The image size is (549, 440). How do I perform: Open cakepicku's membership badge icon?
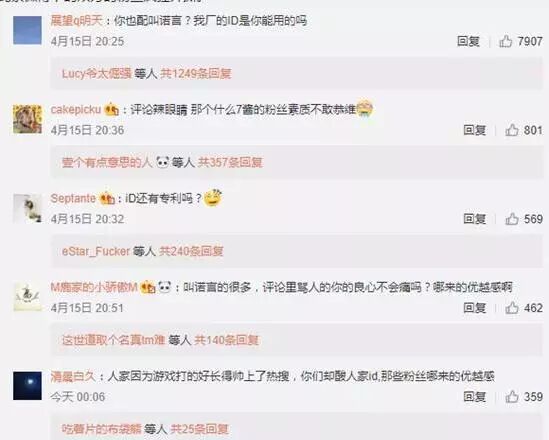click(x=112, y=110)
